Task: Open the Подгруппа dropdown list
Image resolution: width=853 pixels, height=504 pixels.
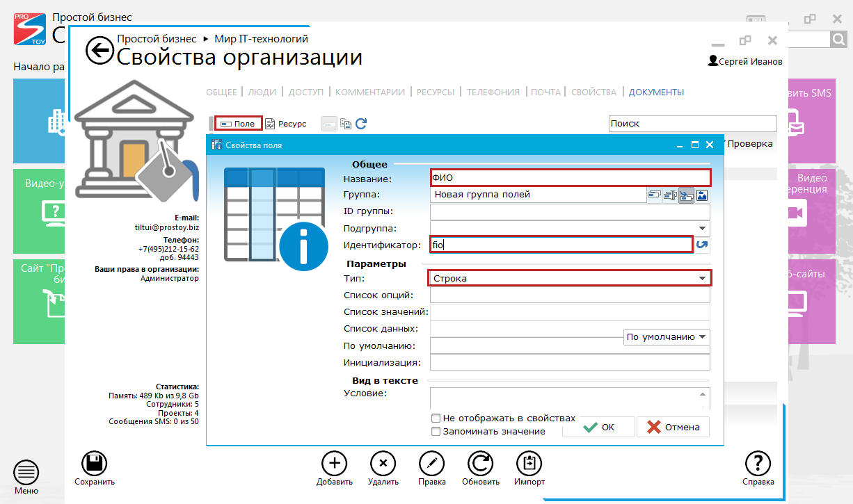Action: [x=702, y=228]
